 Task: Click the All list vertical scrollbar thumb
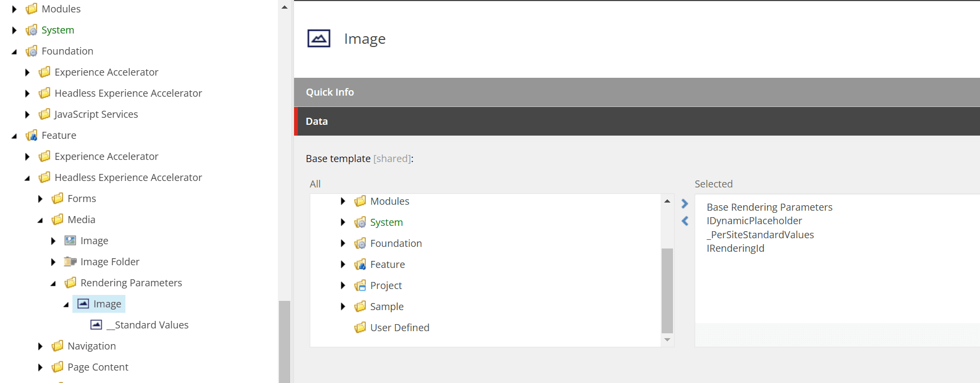point(667,290)
